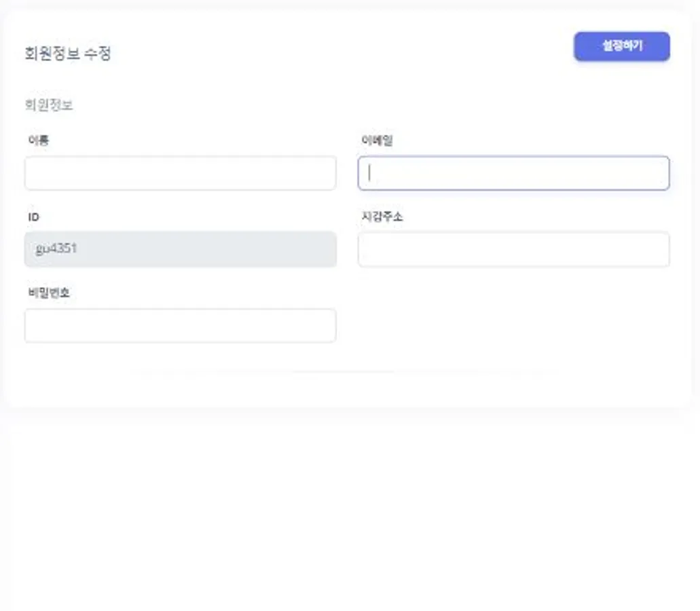Click the ID field label
The width and height of the screenshot is (700, 611).
[x=33, y=217]
